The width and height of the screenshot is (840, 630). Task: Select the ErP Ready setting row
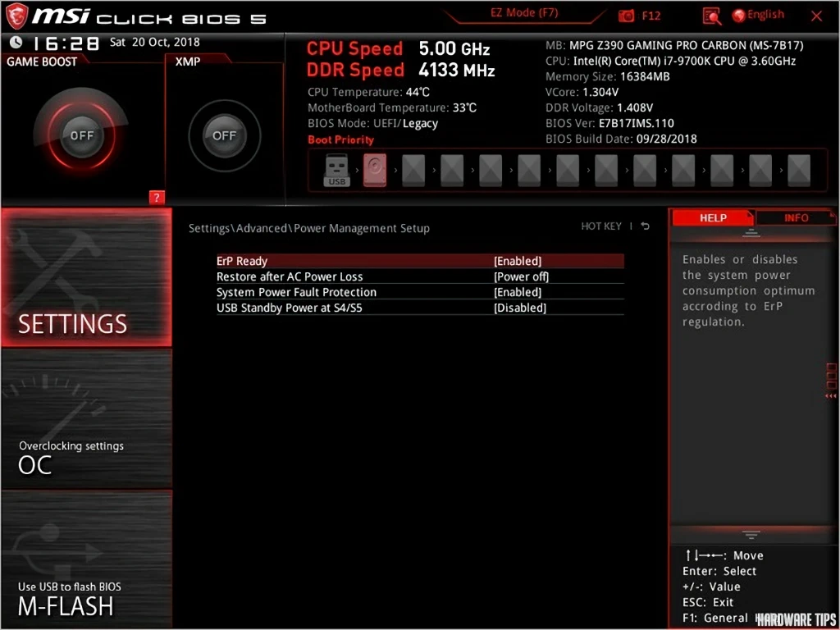coord(420,261)
